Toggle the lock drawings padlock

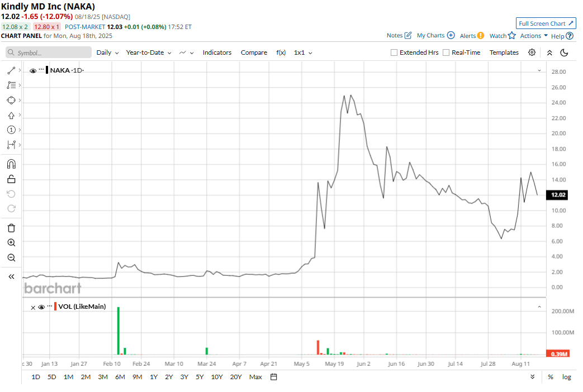[x=11, y=179]
